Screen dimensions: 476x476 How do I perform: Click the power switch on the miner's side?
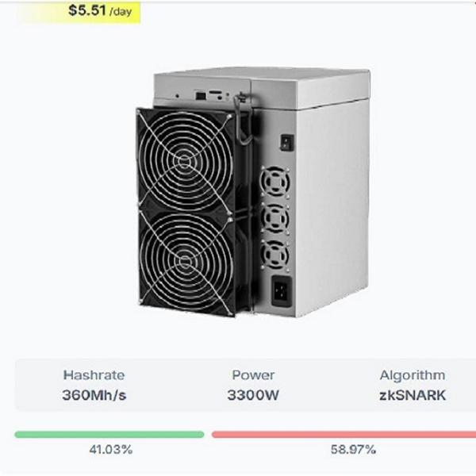286,141
